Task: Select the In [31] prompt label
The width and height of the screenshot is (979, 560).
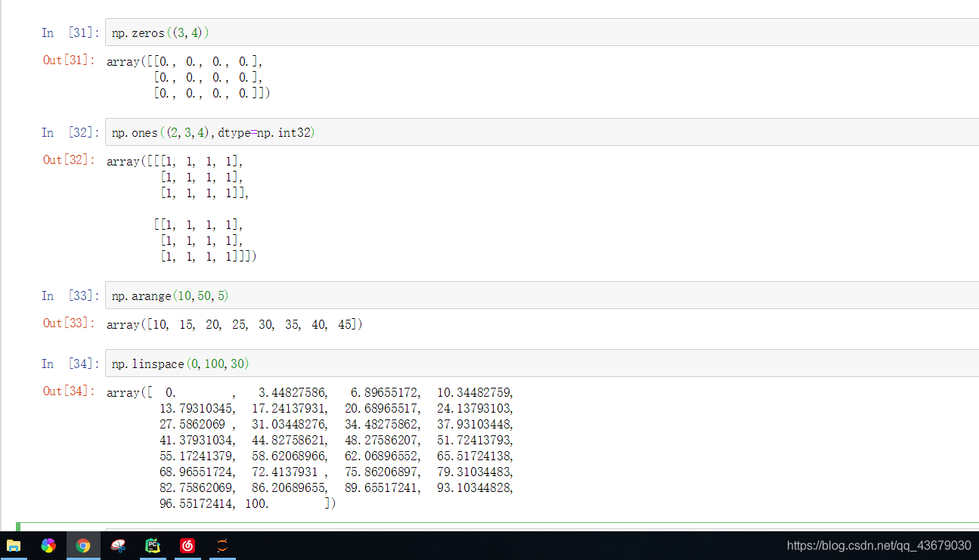Action: (70, 32)
